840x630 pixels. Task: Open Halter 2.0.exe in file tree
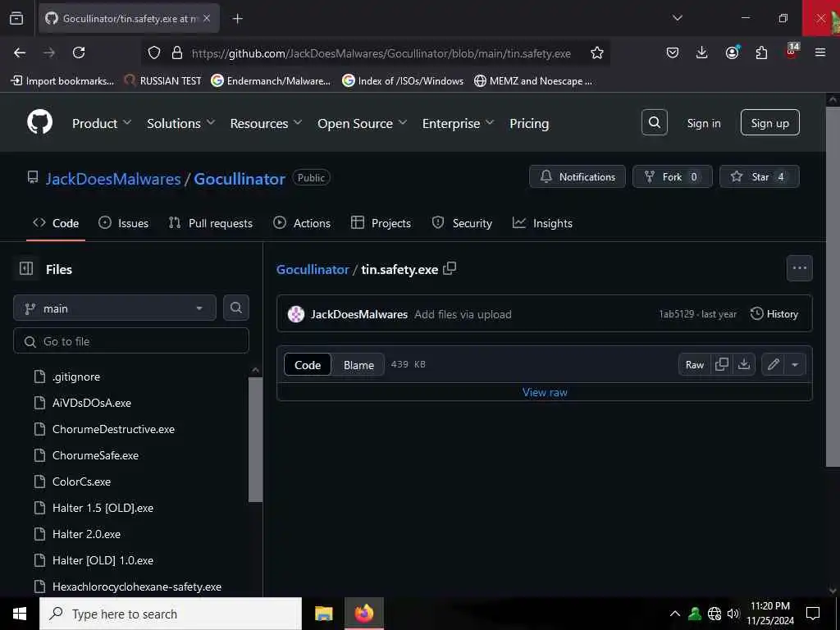point(86,534)
